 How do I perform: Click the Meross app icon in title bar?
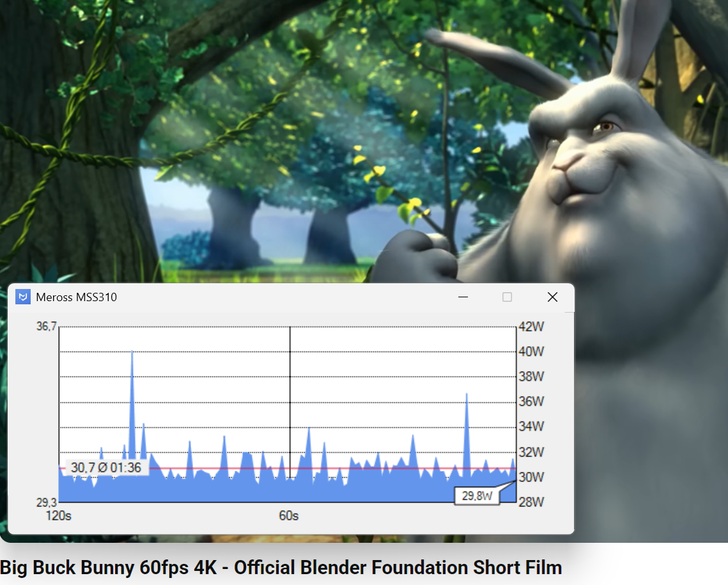(x=23, y=297)
